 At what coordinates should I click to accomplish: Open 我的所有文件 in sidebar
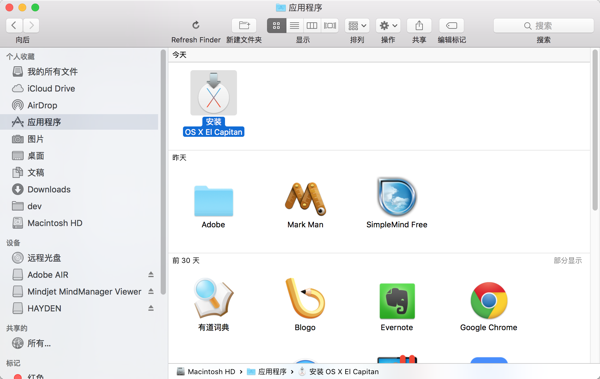point(79,72)
